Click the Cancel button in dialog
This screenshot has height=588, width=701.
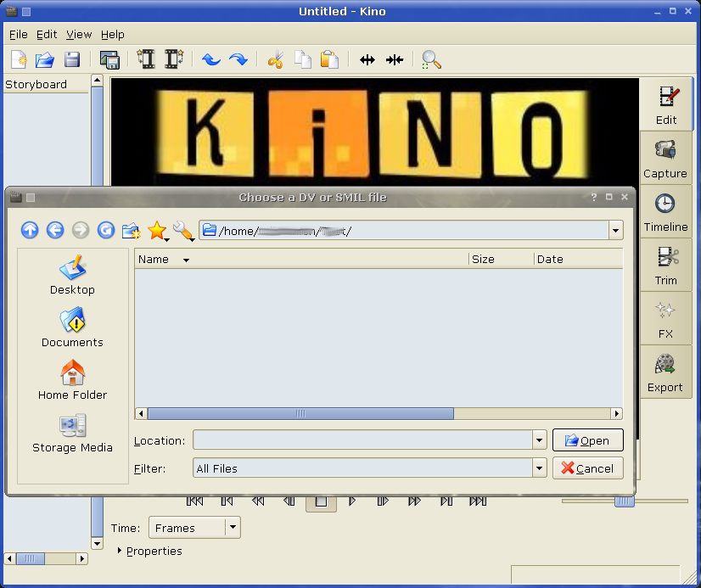587,468
